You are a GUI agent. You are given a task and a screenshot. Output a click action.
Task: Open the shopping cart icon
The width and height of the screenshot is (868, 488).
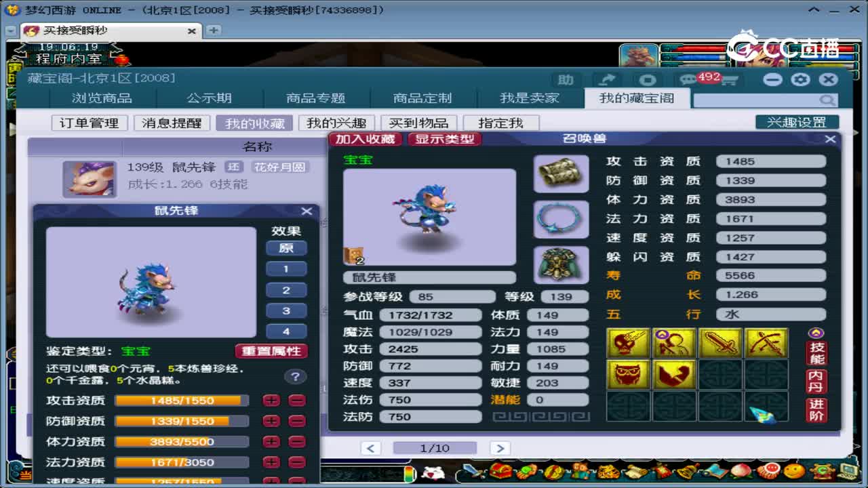pos(729,81)
